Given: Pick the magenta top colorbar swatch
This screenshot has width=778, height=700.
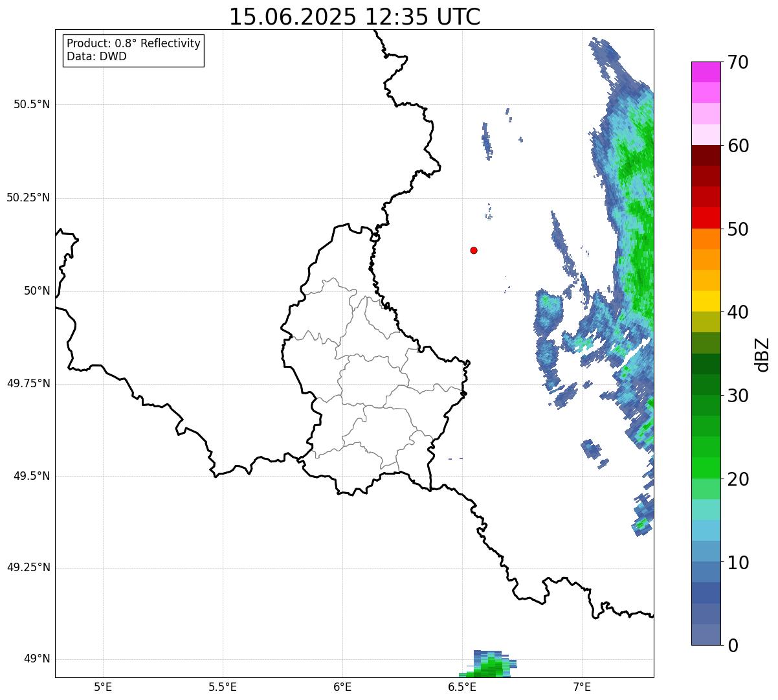Looking at the screenshot, I should tap(706, 72).
